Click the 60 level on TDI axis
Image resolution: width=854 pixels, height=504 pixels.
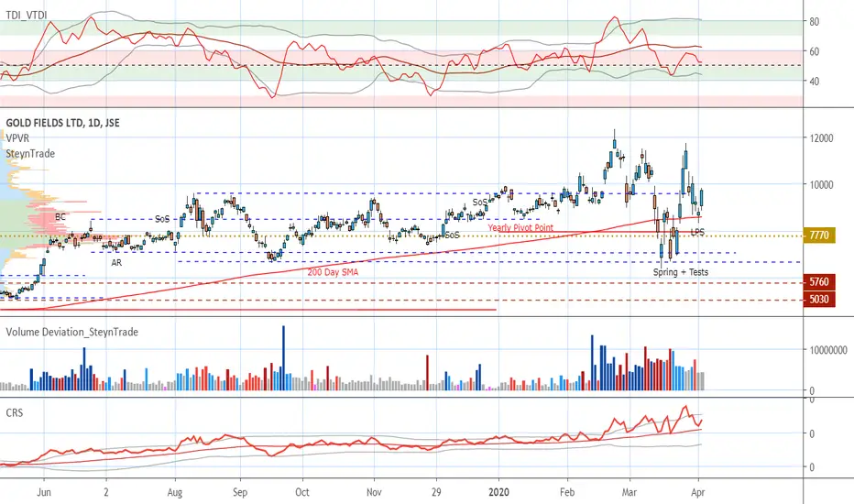coord(815,51)
